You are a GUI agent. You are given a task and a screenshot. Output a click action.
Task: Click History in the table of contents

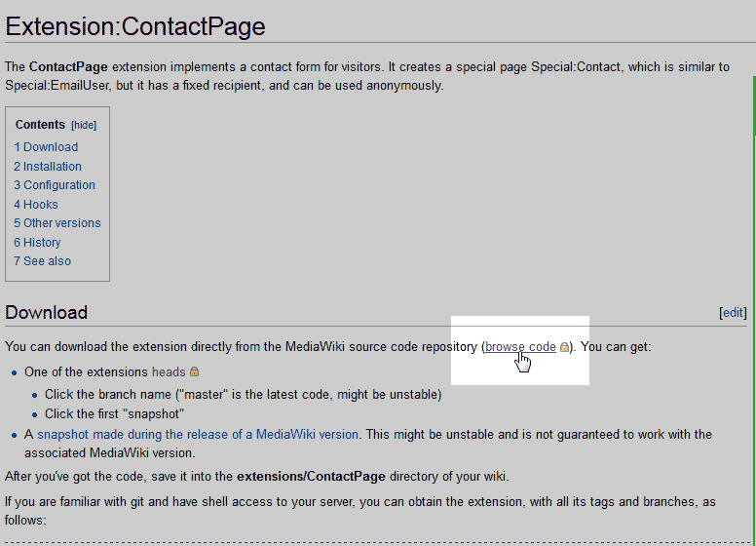pyautogui.click(x=37, y=243)
